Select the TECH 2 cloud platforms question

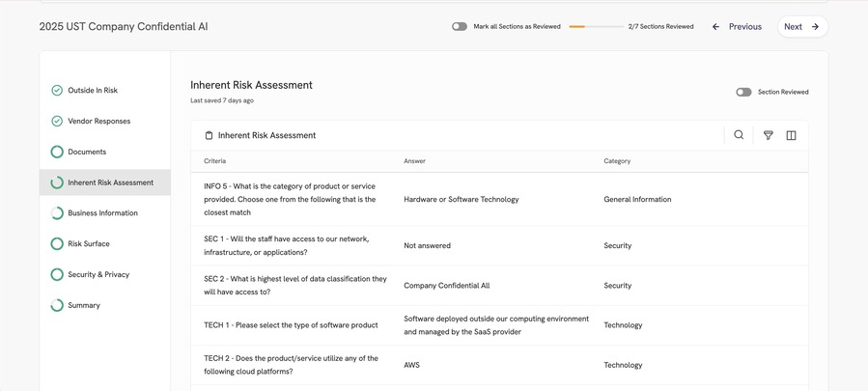coord(292,365)
